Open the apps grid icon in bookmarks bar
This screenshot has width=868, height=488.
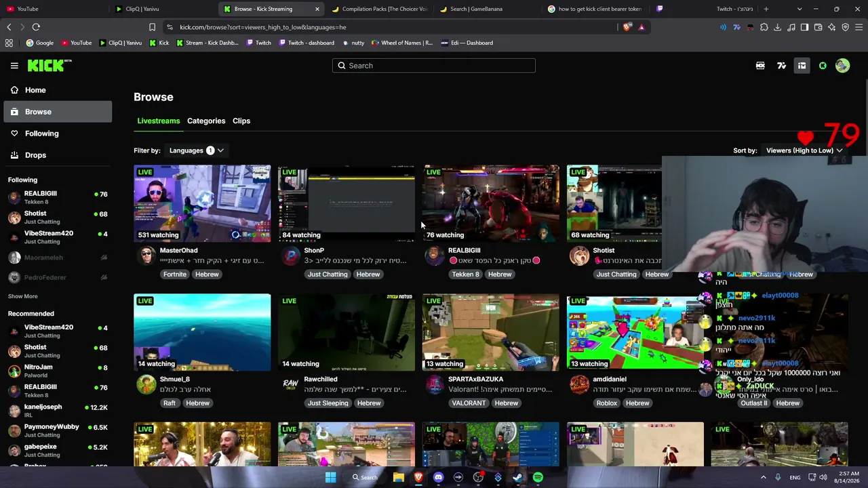[x=9, y=43]
